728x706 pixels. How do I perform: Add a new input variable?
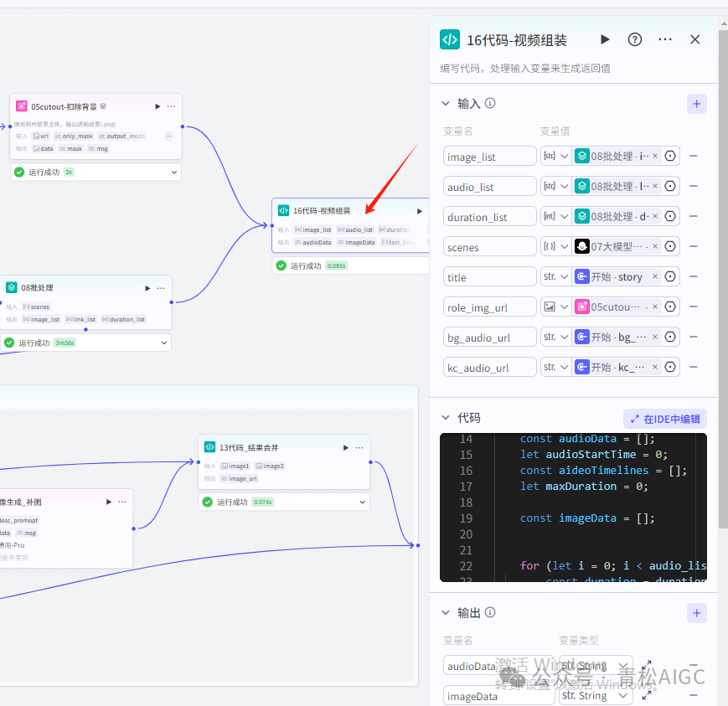tap(697, 104)
